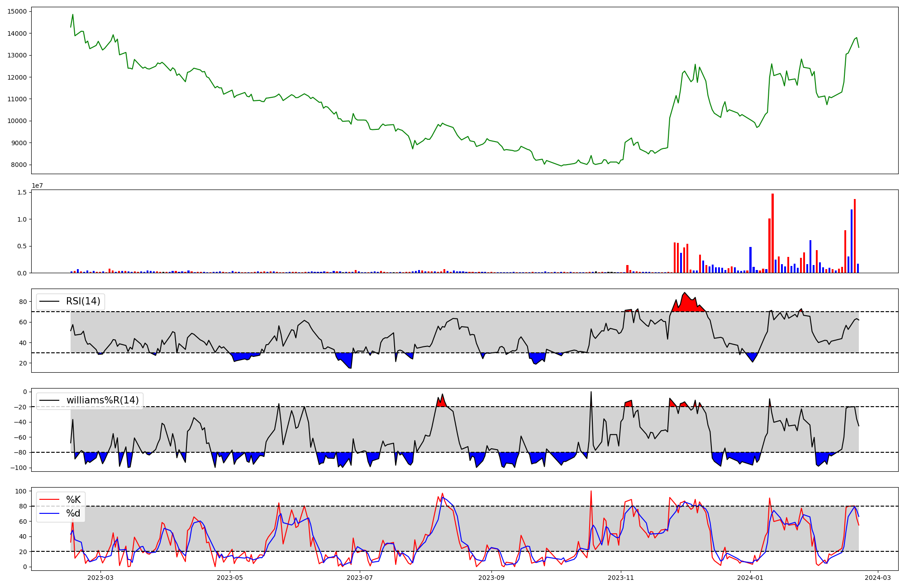Click the %d legend entry
Viewport: 905px width, 588px height.
coord(73,513)
